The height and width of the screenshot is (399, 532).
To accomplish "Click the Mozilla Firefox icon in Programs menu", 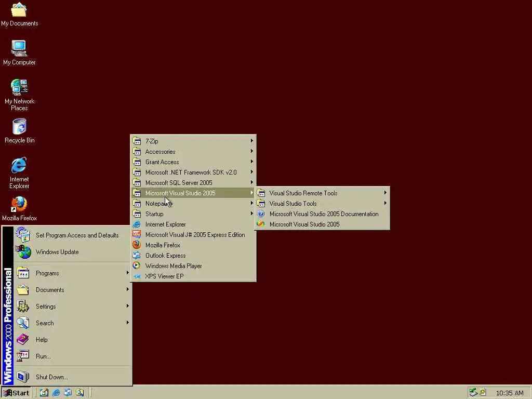I will 137,245.
